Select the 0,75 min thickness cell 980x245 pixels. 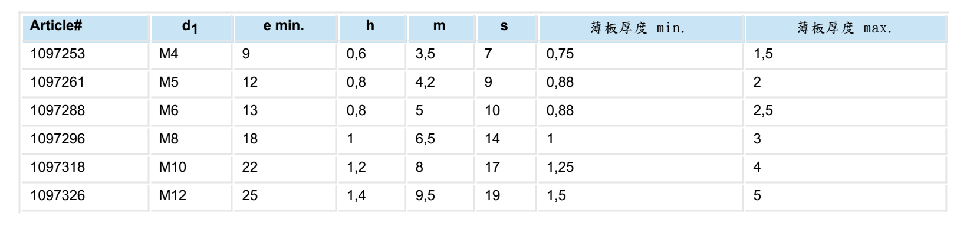(x=641, y=54)
